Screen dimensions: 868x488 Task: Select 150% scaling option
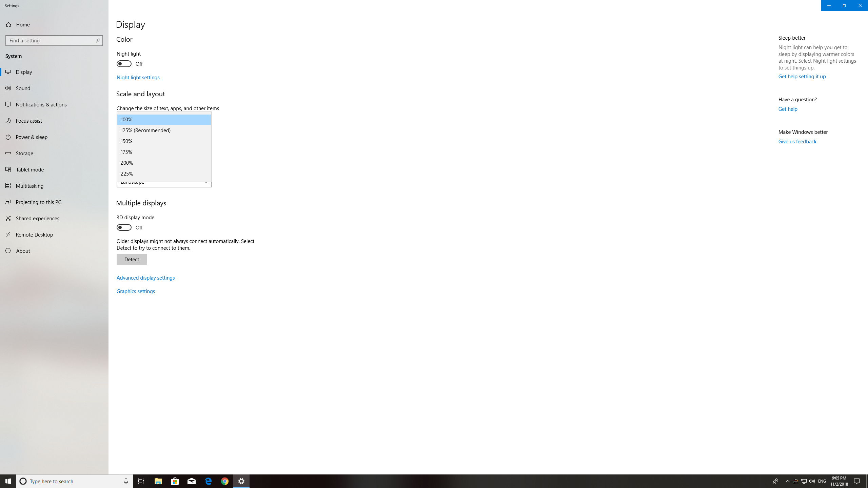(164, 141)
